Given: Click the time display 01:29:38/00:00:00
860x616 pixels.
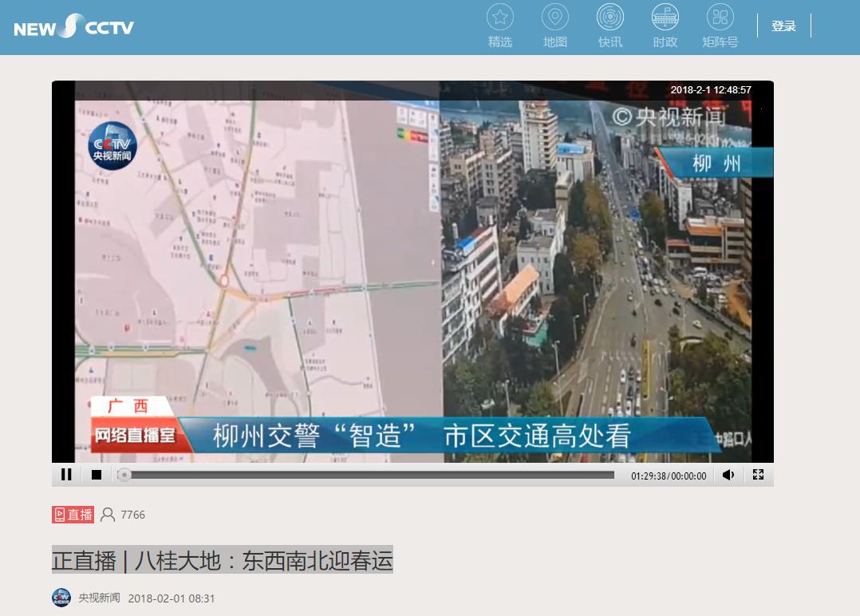Looking at the screenshot, I should pyautogui.click(x=669, y=476).
